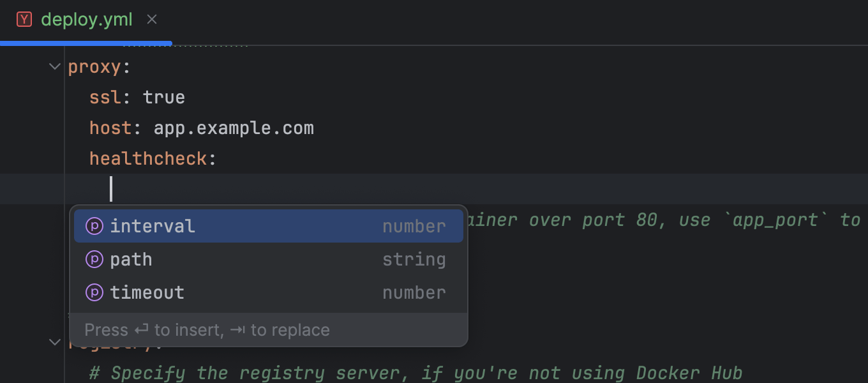
Task: Click the YAML file icon on the tab
Action: (24, 20)
